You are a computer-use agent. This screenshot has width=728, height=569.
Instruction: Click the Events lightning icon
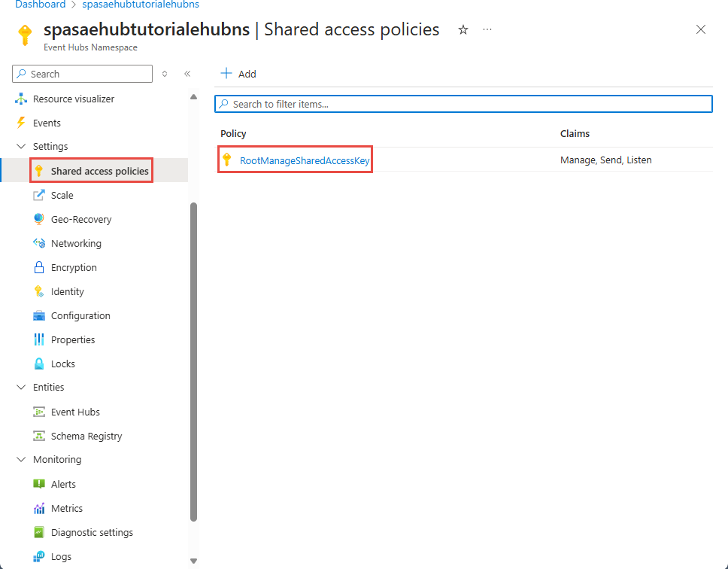(23, 122)
